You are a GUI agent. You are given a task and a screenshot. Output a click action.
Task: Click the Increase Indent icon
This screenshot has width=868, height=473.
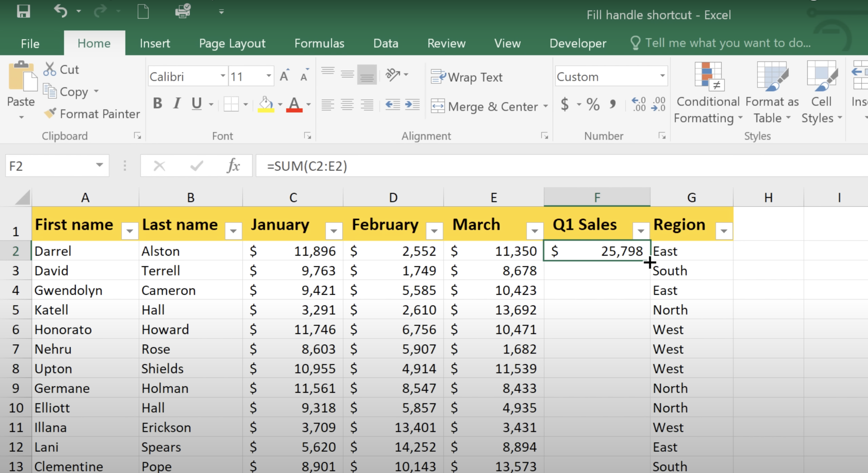(x=412, y=105)
